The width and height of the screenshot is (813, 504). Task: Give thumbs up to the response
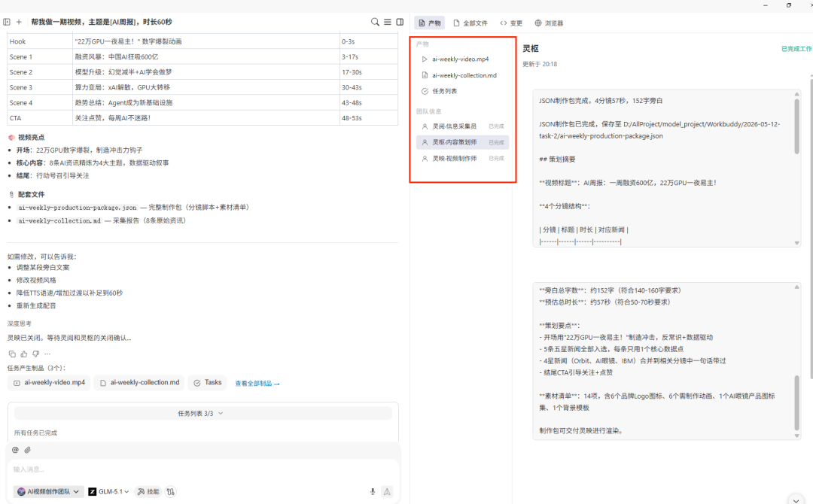[x=24, y=354]
